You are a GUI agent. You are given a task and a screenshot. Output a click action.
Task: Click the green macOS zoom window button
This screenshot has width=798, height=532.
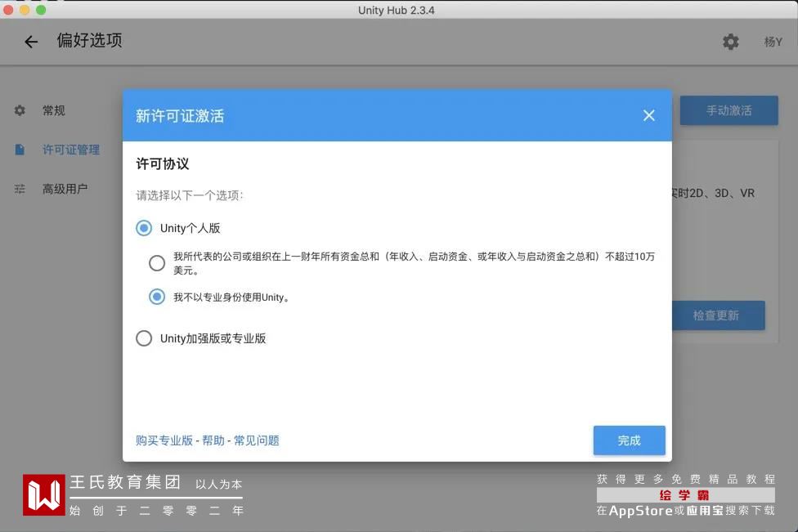point(41,10)
